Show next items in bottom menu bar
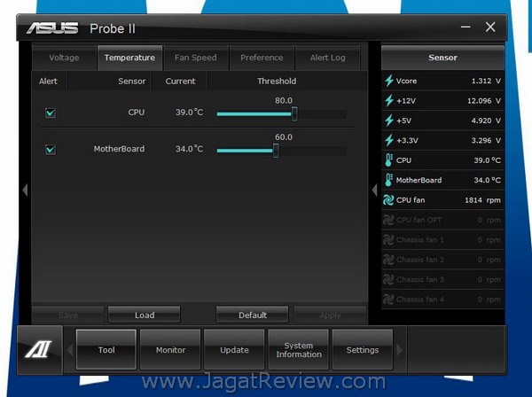Image resolution: width=532 pixels, height=397 pixels. tap(400, 350)
